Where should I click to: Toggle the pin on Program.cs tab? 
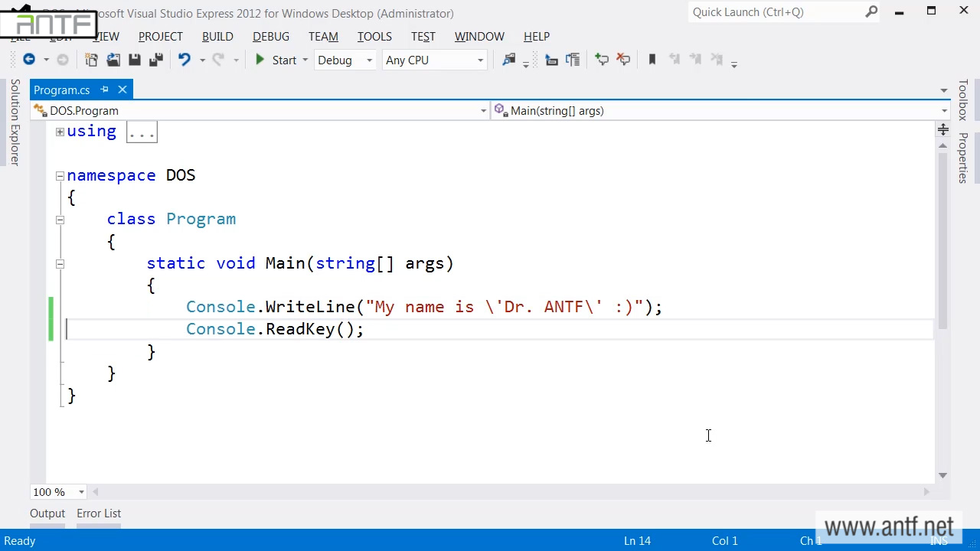105,90
